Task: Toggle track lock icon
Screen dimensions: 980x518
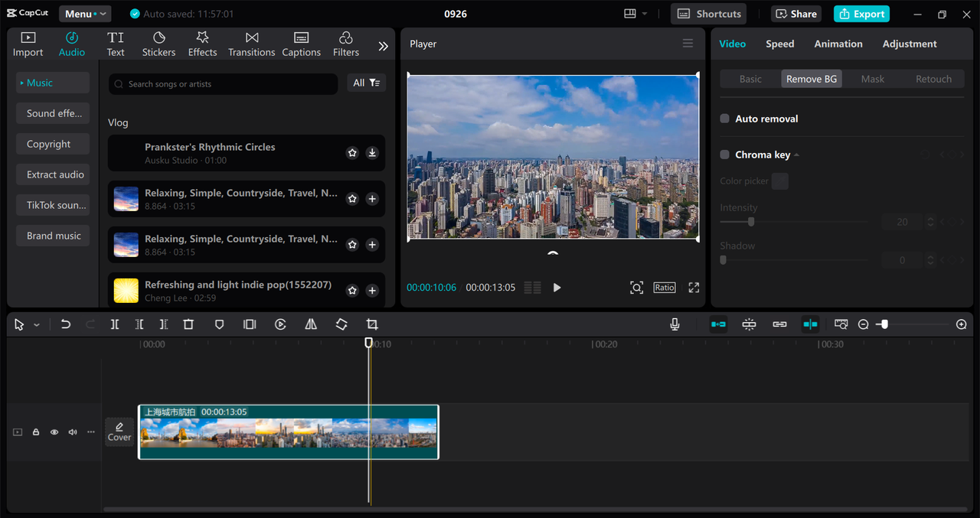Action: click(36, 432)
